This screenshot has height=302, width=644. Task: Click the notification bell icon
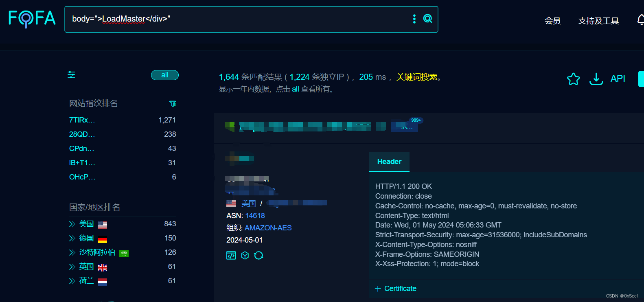coord(641,20)
